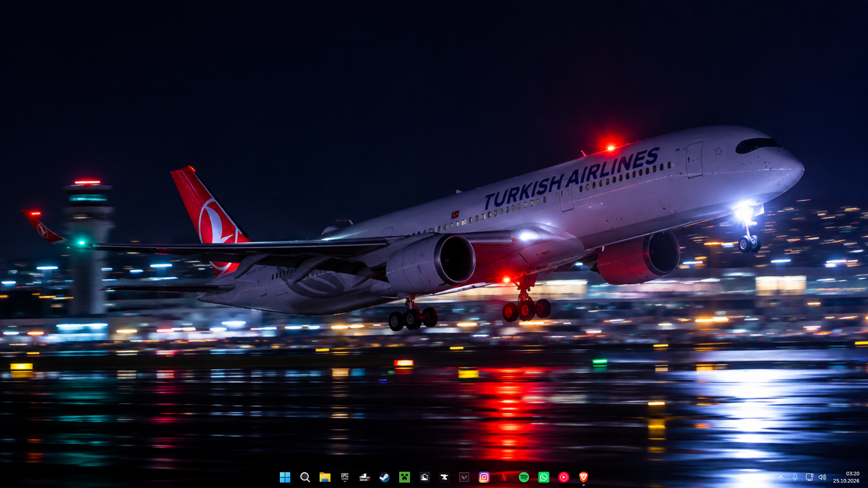Open the clock showing 03:20

(846, 477)
